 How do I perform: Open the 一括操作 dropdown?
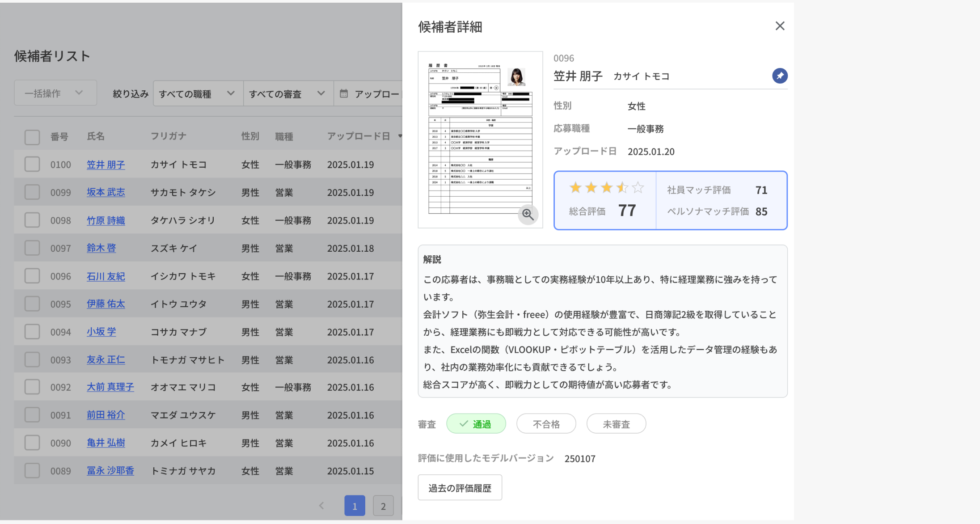55,93
